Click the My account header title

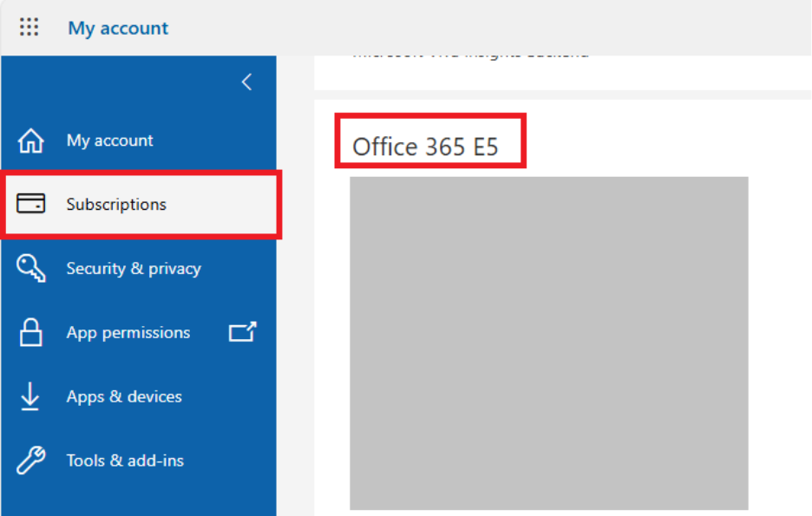118,28
